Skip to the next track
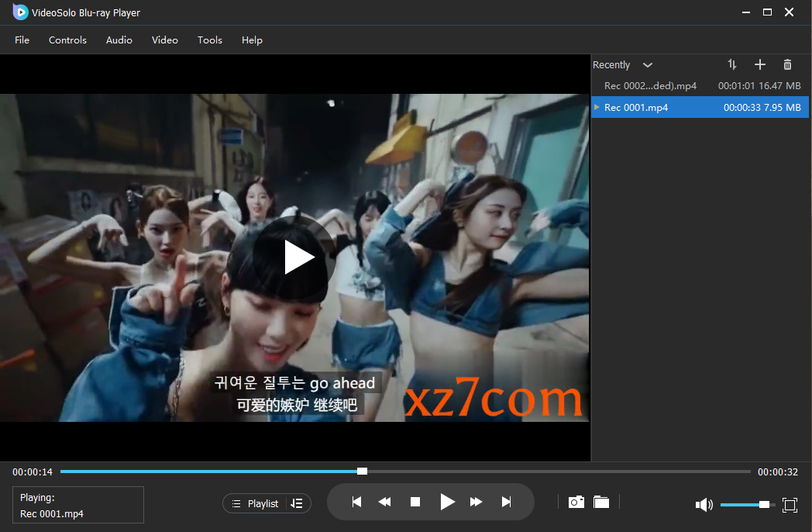 pyautogui.click(x=507, y=502)
